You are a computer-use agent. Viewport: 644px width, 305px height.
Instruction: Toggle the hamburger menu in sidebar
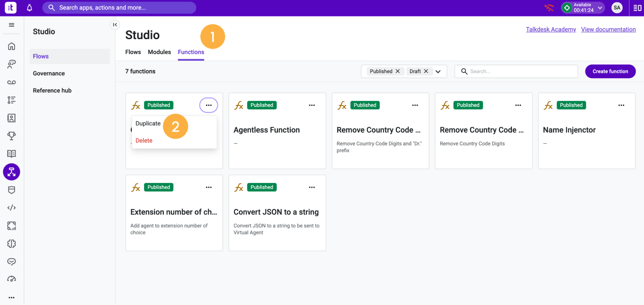(12, 25)
